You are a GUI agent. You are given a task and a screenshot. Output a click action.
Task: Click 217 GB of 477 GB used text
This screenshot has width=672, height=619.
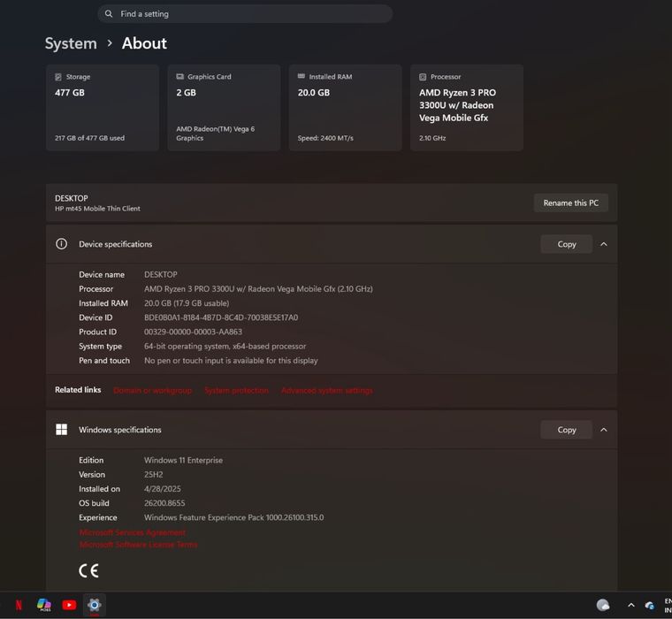click(x=89, y=138)
